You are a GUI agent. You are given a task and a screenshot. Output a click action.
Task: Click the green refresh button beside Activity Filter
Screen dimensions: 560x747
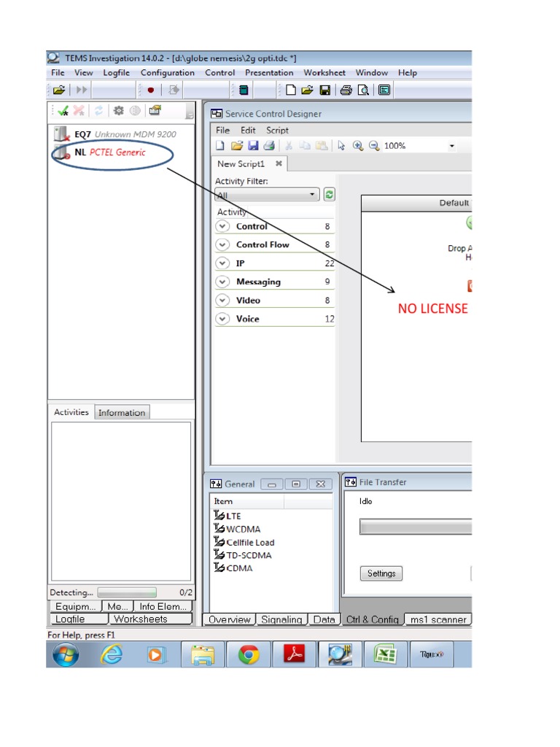click(x=329, y=194)
